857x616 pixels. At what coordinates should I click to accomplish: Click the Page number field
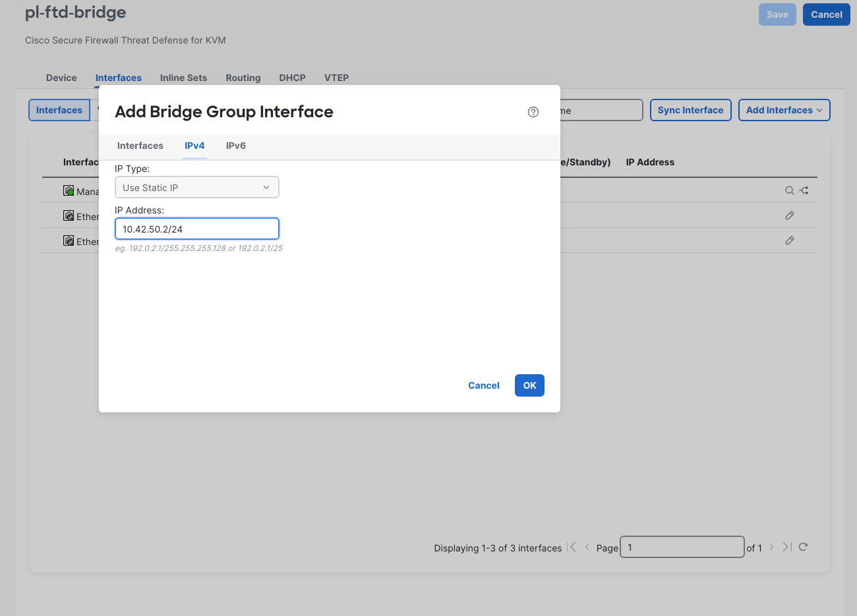coord(682,547)
